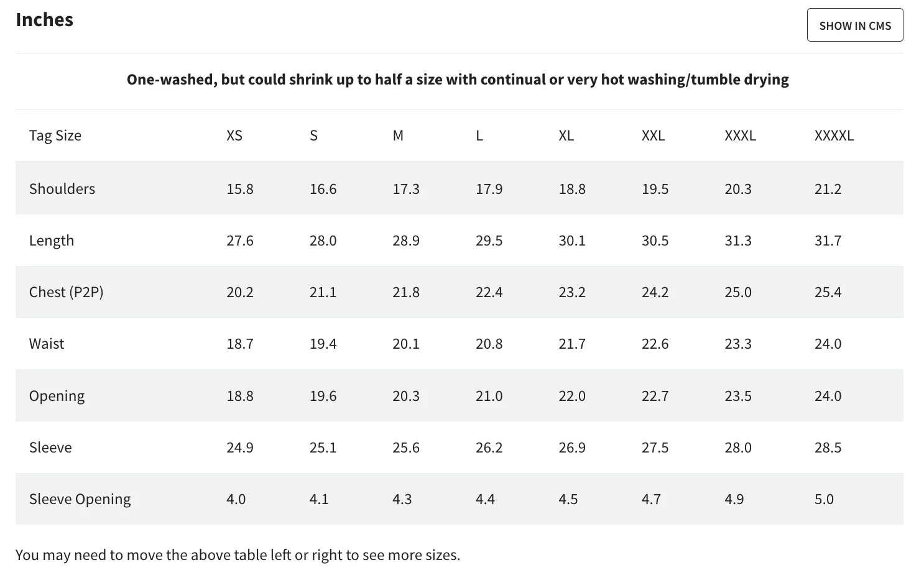
Task: Click the Opening value for size XXL
Action: 655,396
